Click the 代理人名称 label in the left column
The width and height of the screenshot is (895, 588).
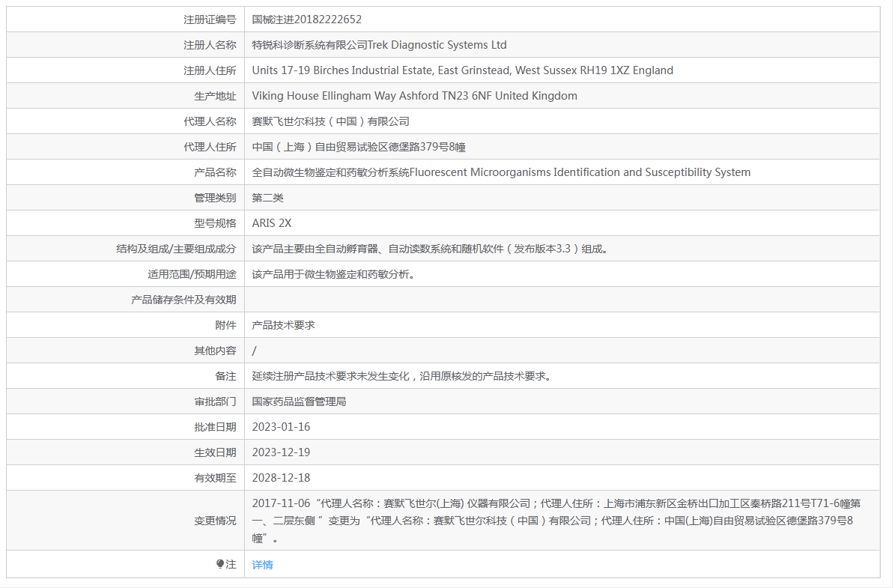pyautogui.click(x=210, y=121)
